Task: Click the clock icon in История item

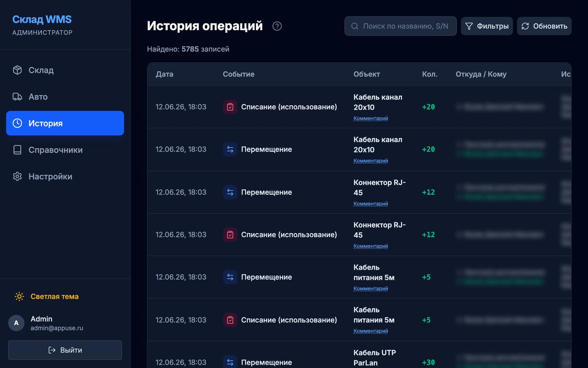Action: pyautogui.click(x=17, y=123)
